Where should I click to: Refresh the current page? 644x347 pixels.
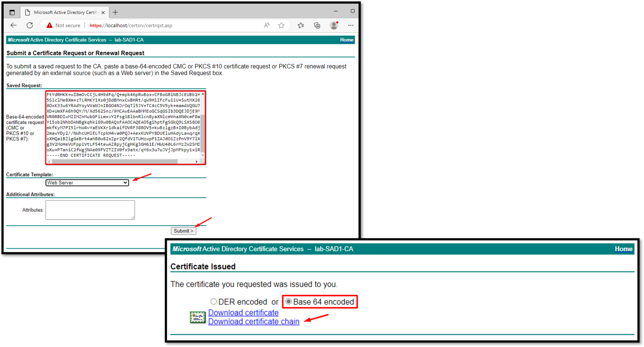30,25
